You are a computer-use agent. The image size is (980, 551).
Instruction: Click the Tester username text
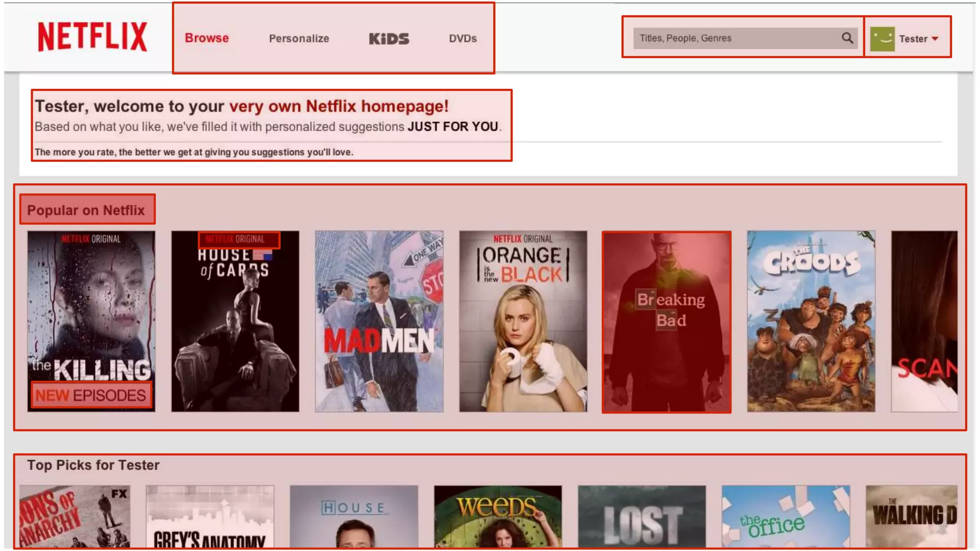[x=913, y=39]
